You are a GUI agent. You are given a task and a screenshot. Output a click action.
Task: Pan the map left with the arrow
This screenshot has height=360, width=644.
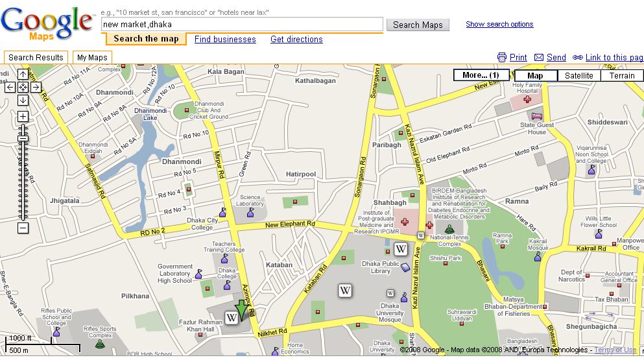tap(10, 87)
